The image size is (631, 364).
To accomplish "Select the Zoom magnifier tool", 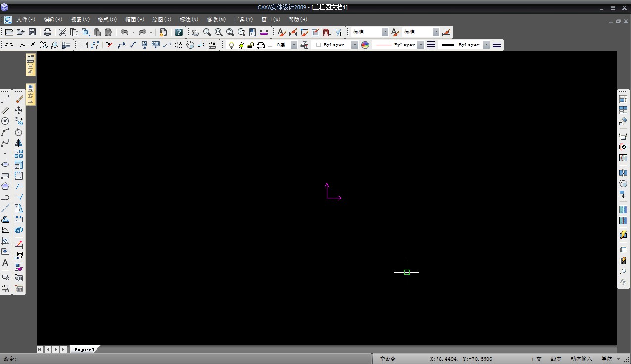I will tap(207, 32).
